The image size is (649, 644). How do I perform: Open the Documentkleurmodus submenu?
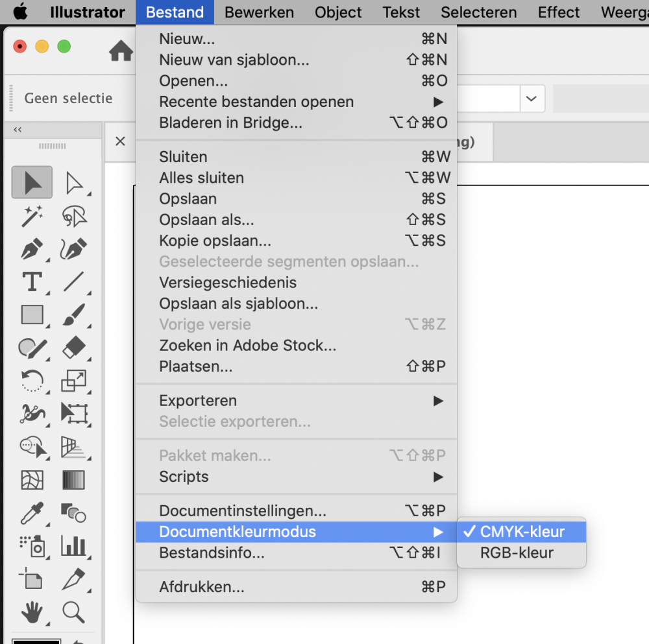[x=297, y=532]
